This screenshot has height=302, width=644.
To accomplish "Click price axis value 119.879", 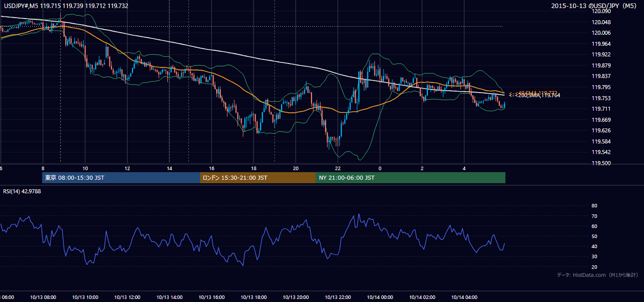I will tap(602, 65).
